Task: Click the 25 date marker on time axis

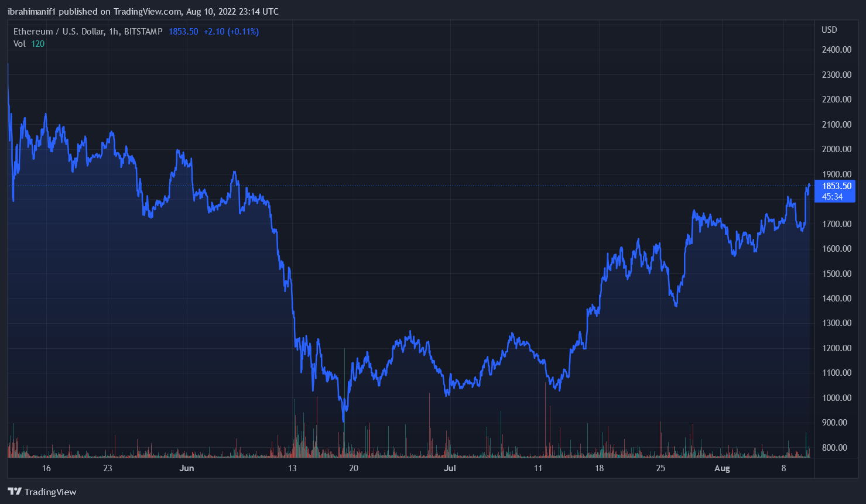Action: 660,468
